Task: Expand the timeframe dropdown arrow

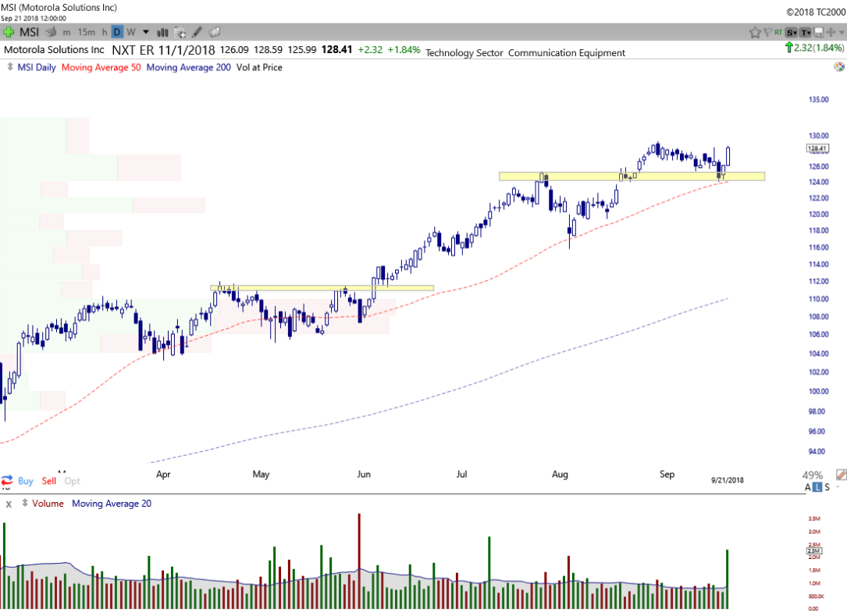Action: click(x=145, y=32)
